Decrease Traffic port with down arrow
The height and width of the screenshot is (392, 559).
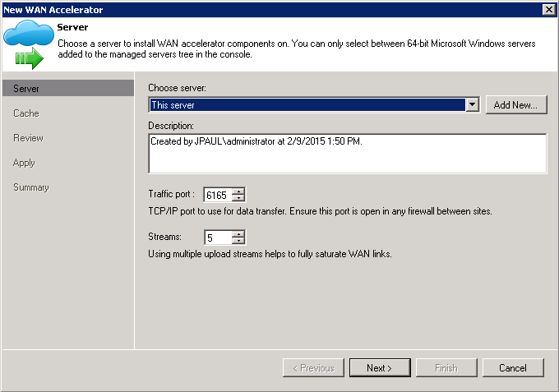(x=238, y=199)
